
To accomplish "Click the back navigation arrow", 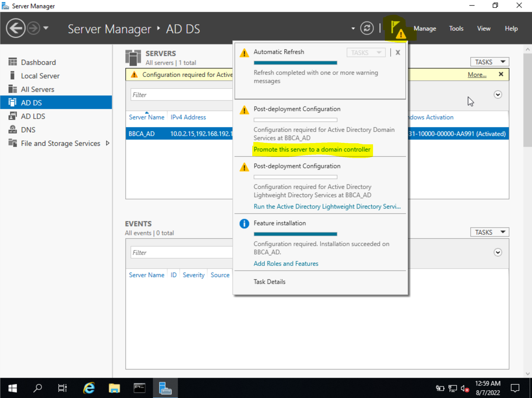I will pos(15,28).
